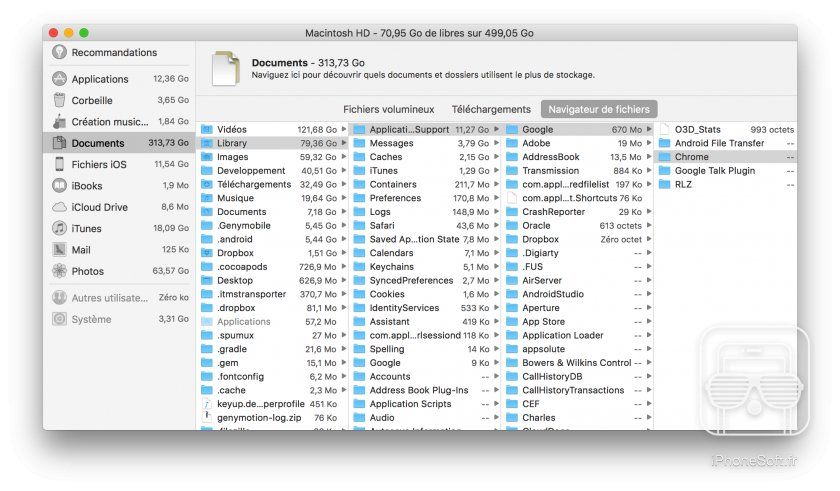Select the .itmstransporter folder row
This screenshot has height=491, width=840.
(273, 294)
